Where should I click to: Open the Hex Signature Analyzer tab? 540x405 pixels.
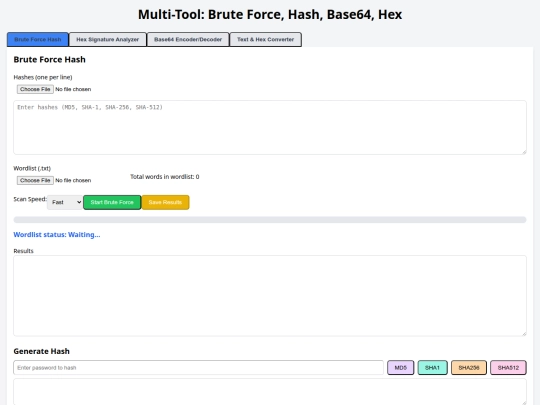[107, 40]
